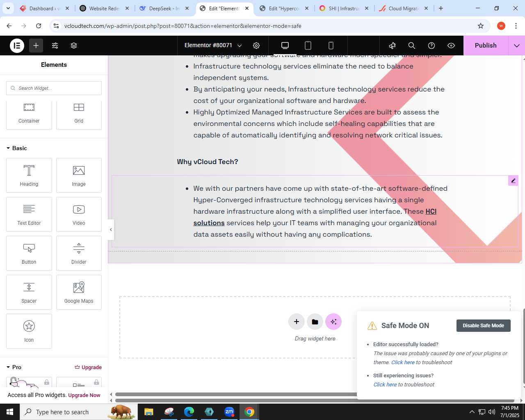Open File Explorer from taskbar

point(148,412)
